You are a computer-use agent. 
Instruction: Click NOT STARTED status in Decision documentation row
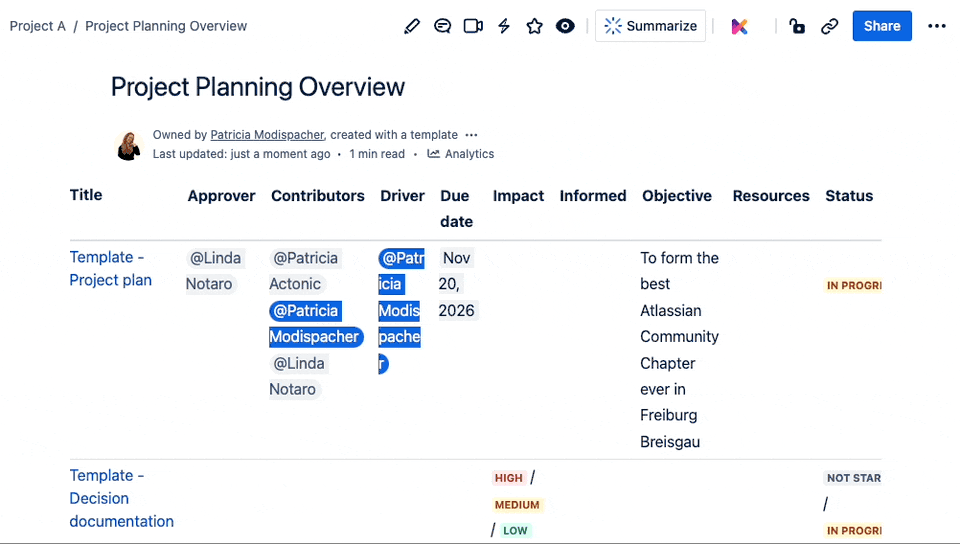(x=853, y=478)
